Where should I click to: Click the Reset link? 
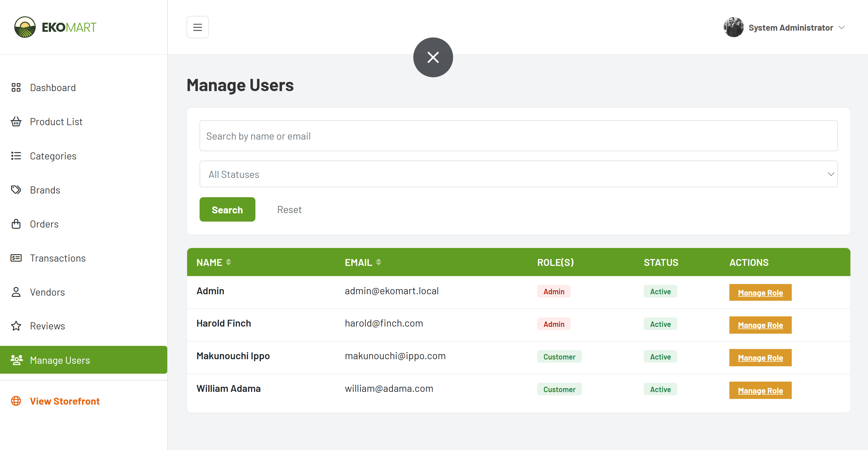(289, 209)
